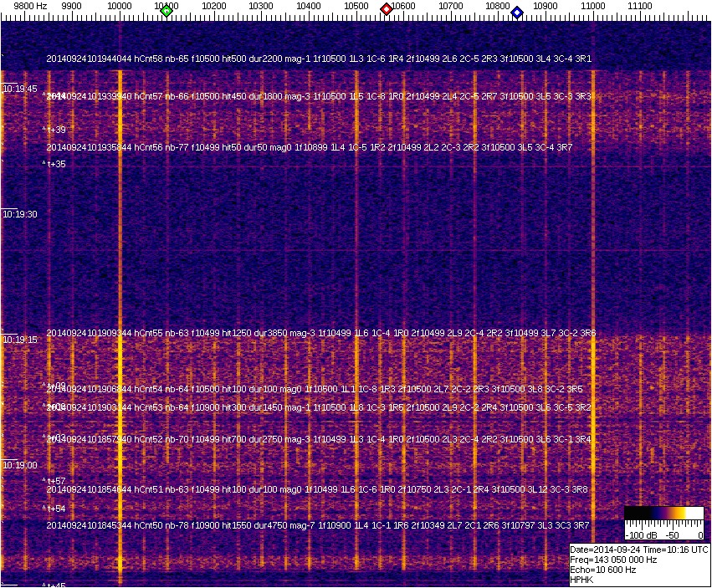Image resolution: width=712 pixels, height=588 pixels.
Task: Click the Freq=143 050 000 Hz info text
Action: [x=613, y=560]
